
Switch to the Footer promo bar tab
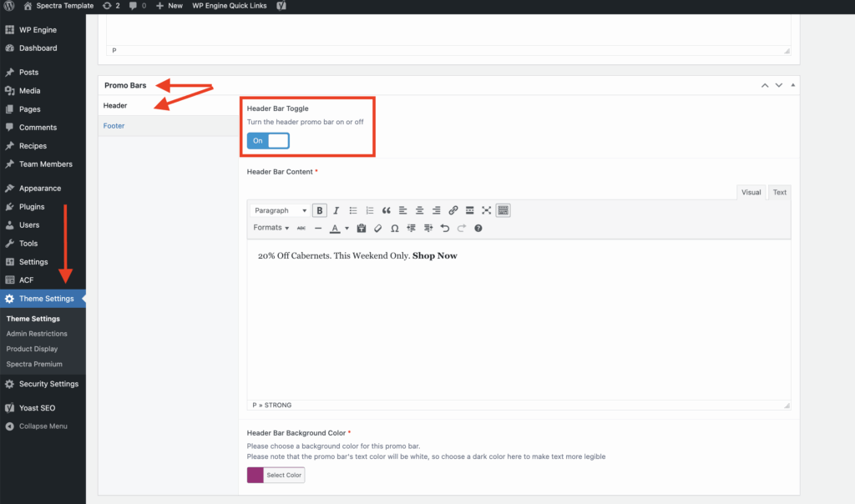114,126
